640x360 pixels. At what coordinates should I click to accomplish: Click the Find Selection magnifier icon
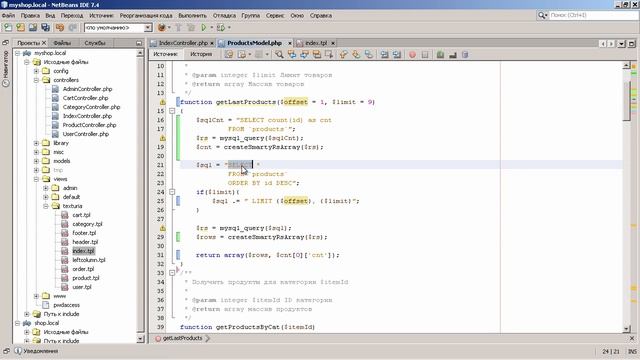279,54
